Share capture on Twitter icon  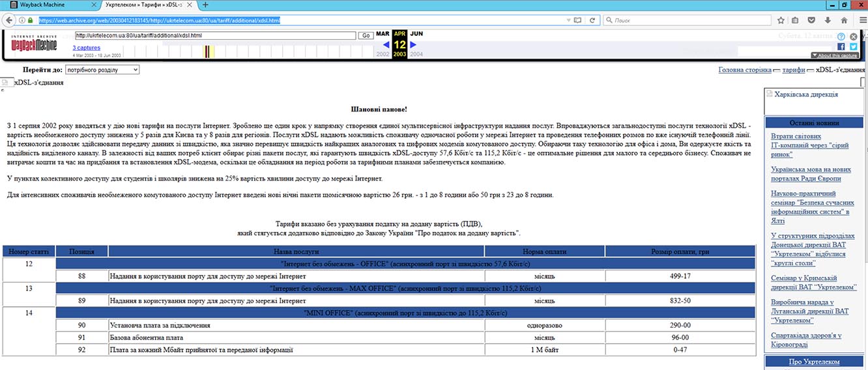[x=854, y=47]
